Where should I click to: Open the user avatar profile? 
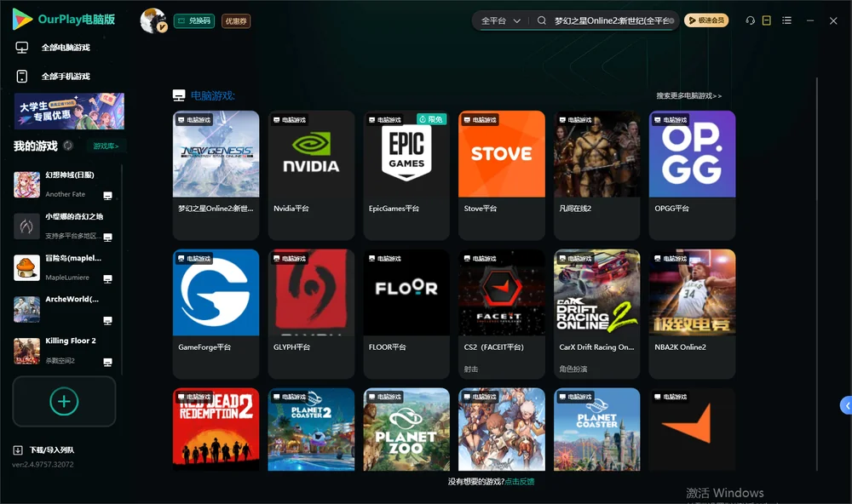pyautogui.click(x=153, y=20)
